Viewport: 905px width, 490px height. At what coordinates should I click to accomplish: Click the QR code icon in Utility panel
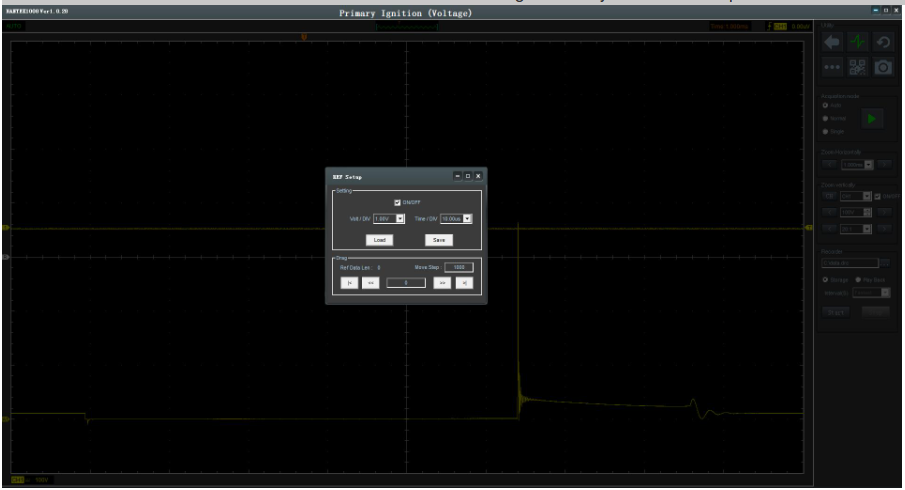coord(858,68)
